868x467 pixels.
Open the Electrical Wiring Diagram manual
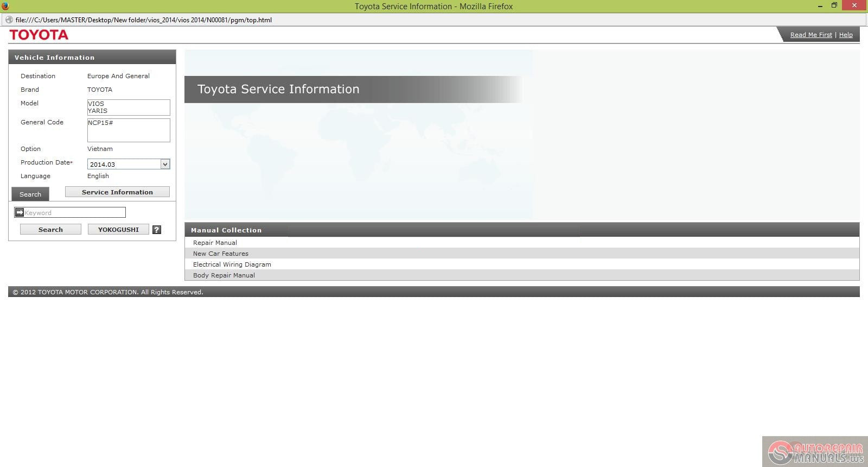[232, 264]
